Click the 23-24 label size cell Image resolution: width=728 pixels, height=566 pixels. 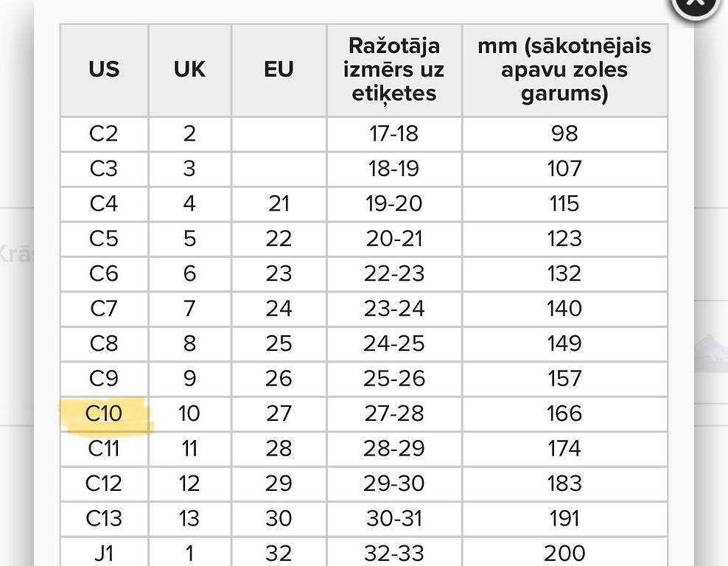point(394,309)
